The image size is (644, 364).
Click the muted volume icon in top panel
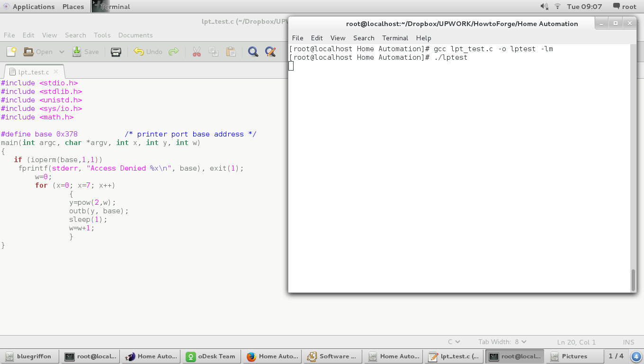545,7
